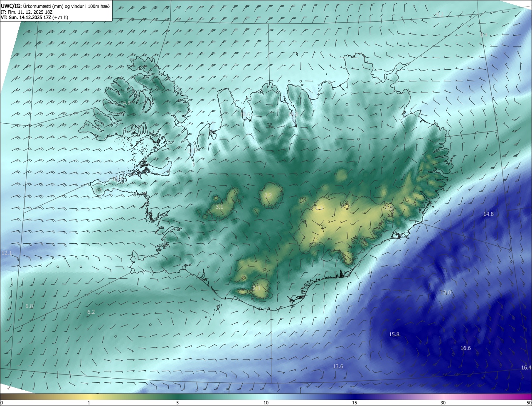Click the 12.1 value label on the map
Viewport: 532px width, 406px height.
pos(7,253)
